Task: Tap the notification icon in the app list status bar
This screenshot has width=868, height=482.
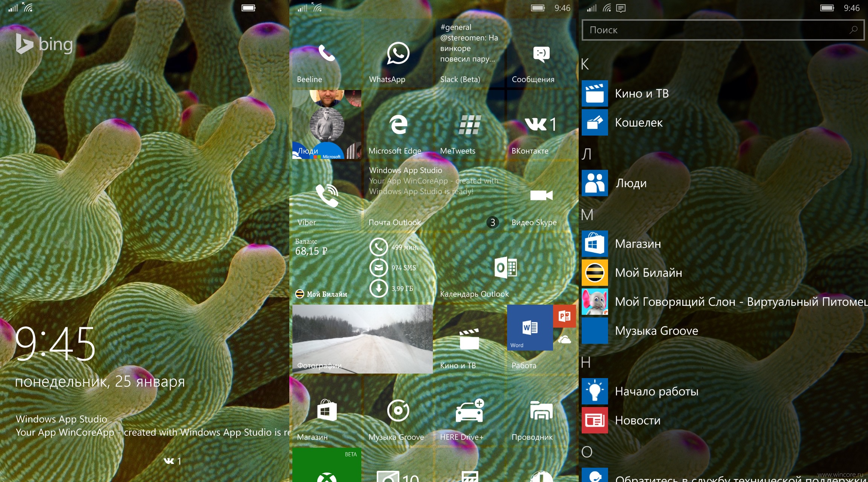Action: [x=621, y=8]
